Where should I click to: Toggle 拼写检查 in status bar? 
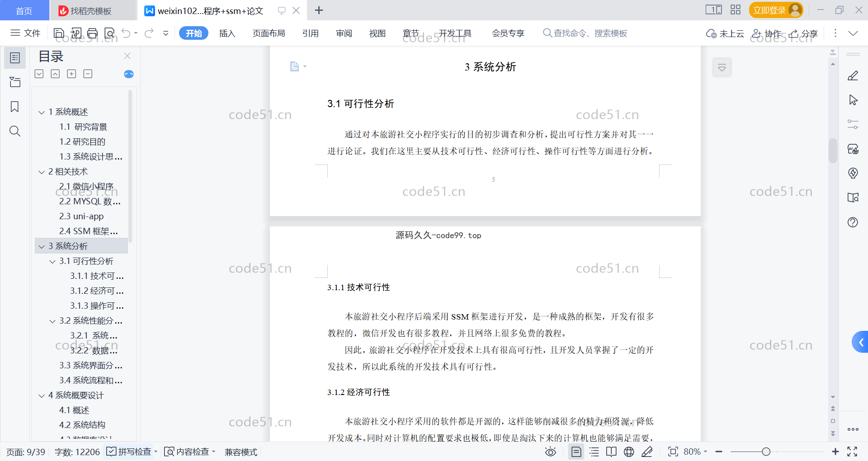coord(129,452)
